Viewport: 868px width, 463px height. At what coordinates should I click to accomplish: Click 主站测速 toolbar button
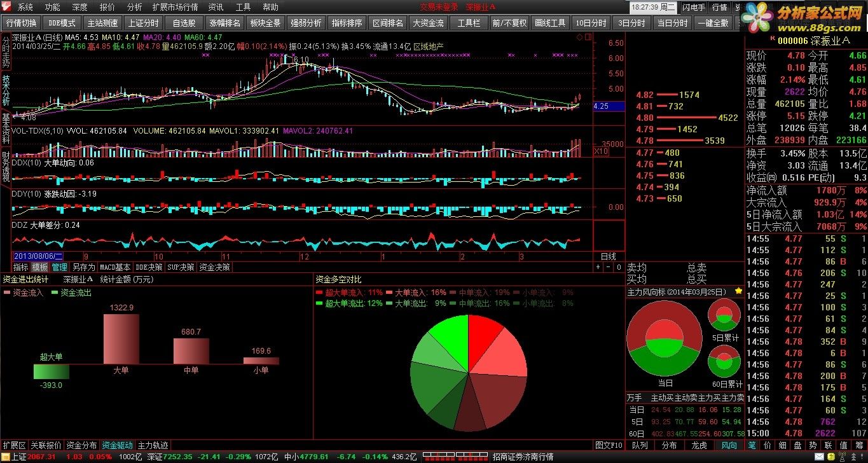coord(102,23)
